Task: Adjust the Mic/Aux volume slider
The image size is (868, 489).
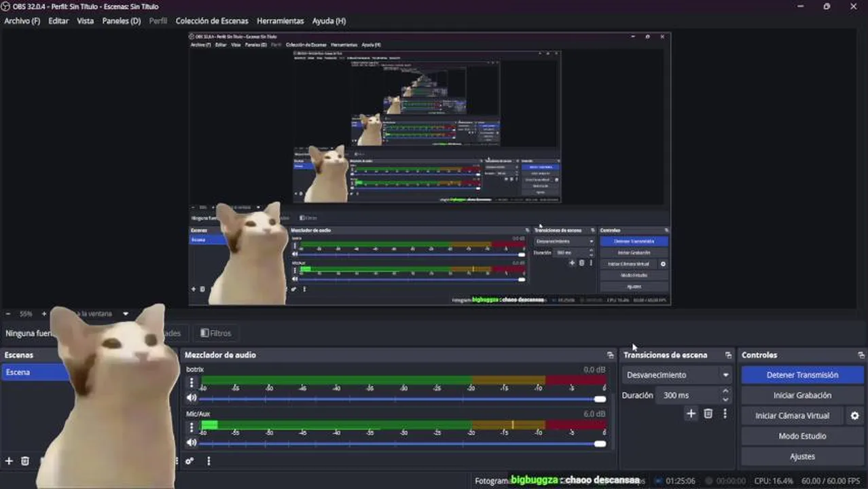Action: pos(402,443)
